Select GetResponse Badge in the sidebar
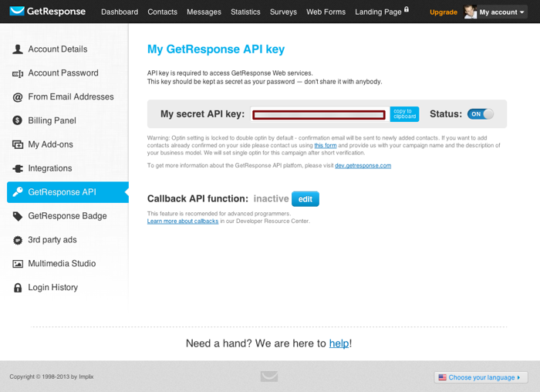540x392 pixels. pos(68,216)
